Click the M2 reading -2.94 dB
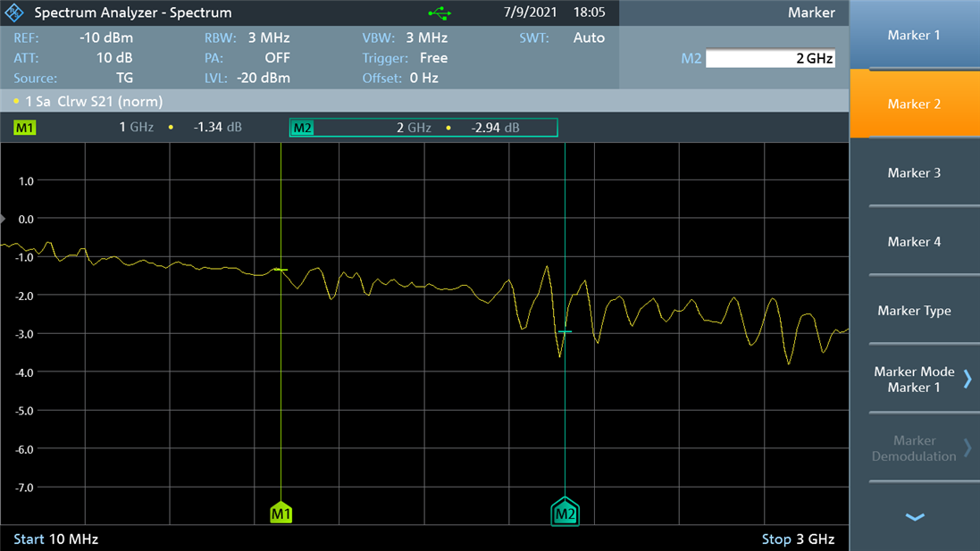Viewport: 980px width, 551px height. 495,128
